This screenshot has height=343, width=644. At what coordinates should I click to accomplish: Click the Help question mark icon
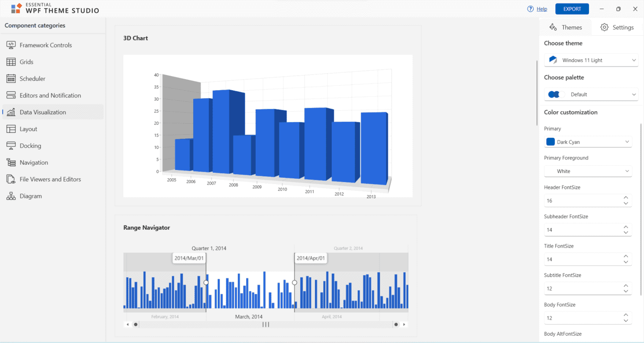(531, 9)
